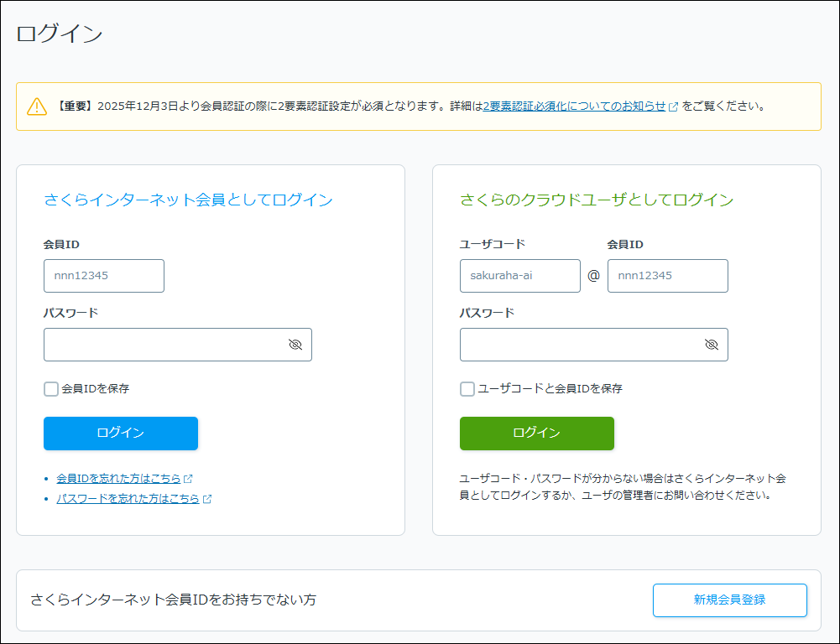The width and height of the screenshot is (840, 644).
Task: Enable the 会員IDを保存 checkbox
Action: point(51,389)
